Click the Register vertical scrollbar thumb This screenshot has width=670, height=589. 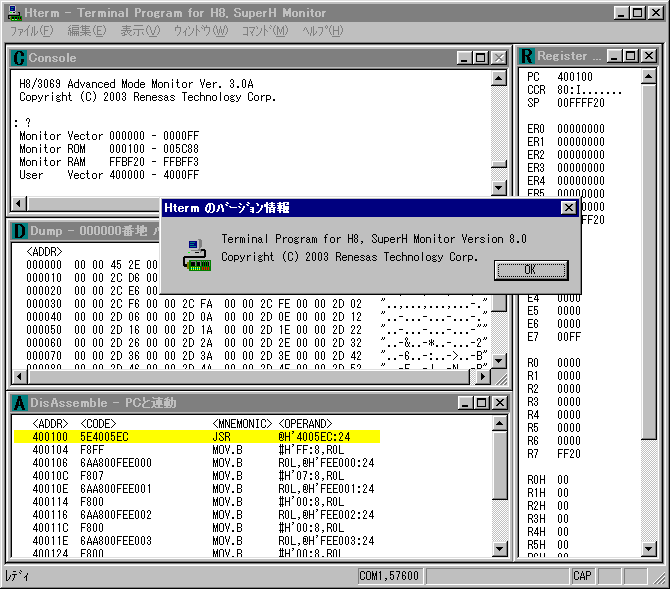pos(649,262)
